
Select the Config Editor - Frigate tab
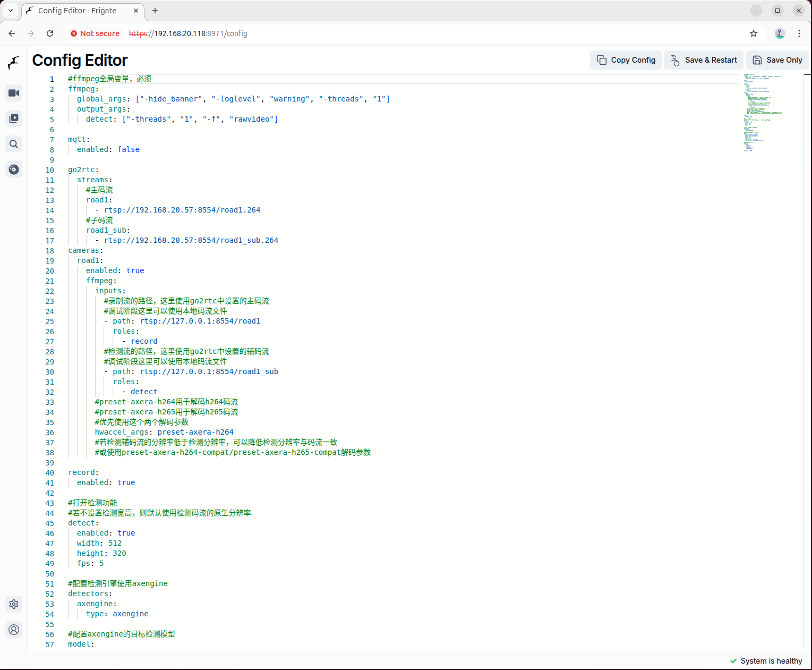tap(77, 11)
